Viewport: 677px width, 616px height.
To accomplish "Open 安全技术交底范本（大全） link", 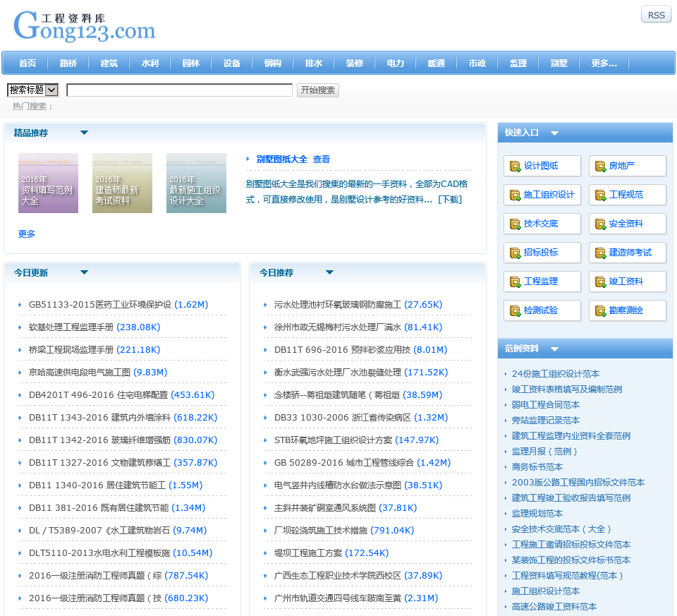I will (561, 529).
